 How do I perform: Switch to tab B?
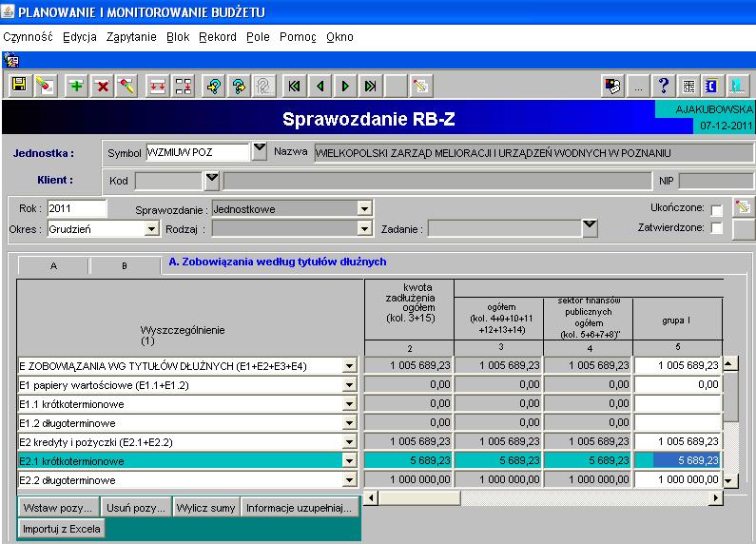[125, 265]
